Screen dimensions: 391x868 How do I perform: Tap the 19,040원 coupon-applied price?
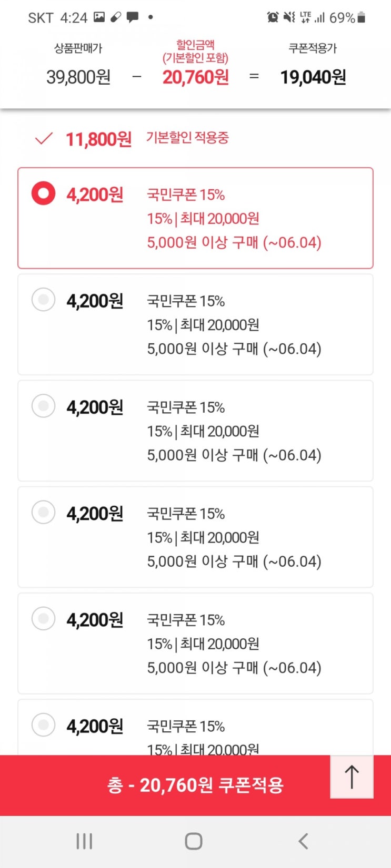click(x=313, y=77)
